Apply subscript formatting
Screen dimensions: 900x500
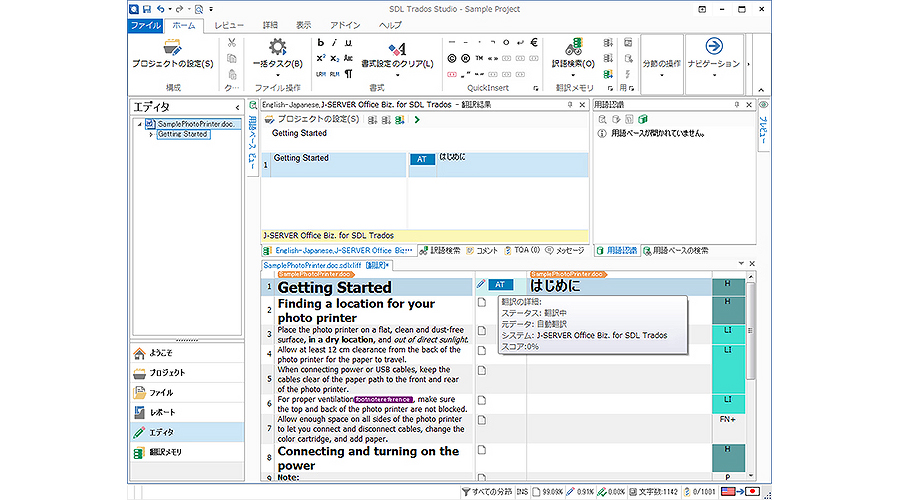point(335,59)
